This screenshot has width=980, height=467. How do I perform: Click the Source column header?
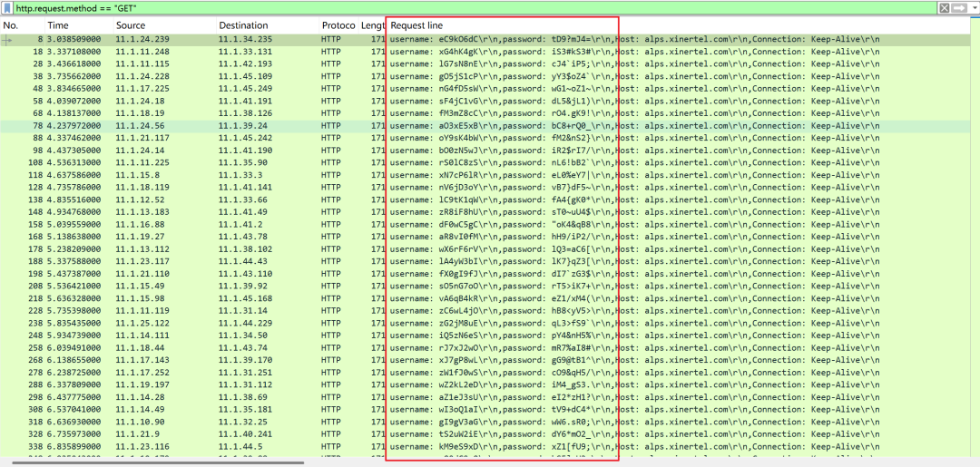point(131,25)
